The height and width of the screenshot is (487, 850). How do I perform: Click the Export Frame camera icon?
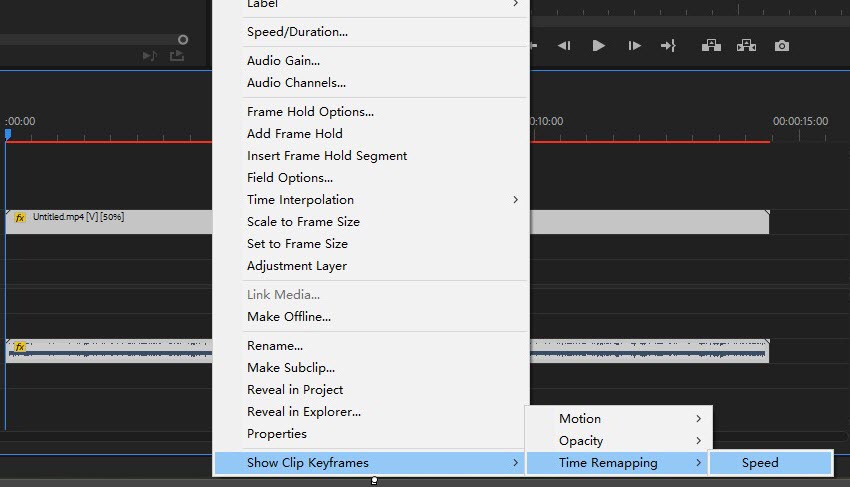pyautogui.click(x=782, y=46)
